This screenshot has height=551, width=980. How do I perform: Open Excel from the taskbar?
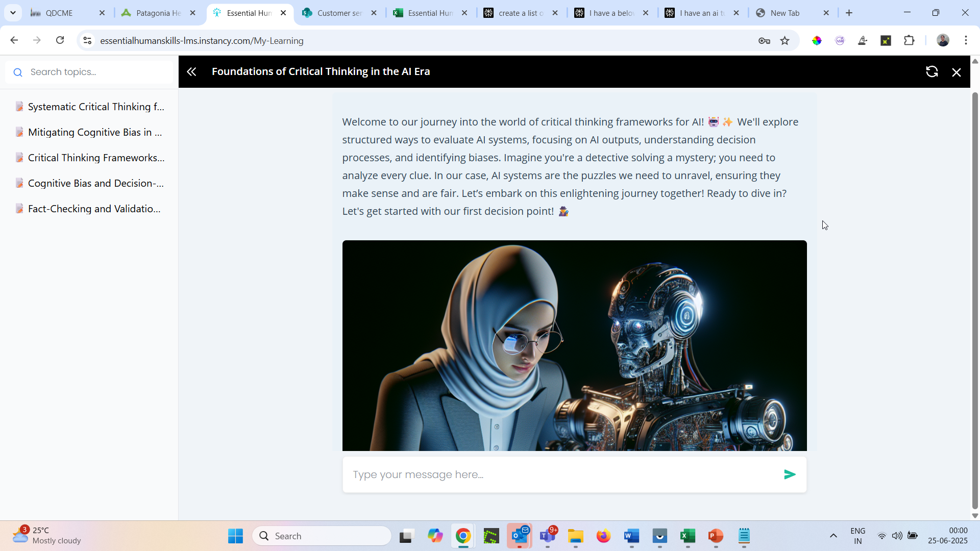[x=688, y=536]
